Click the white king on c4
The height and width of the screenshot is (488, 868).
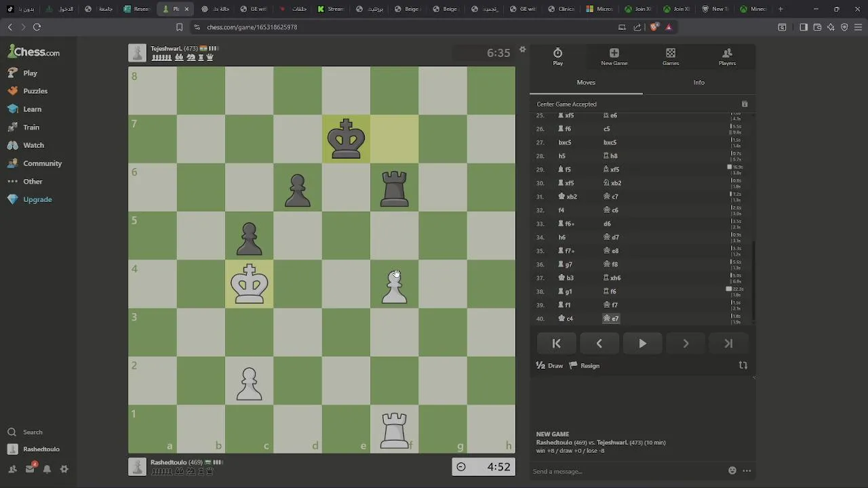(x=249, y=284)
